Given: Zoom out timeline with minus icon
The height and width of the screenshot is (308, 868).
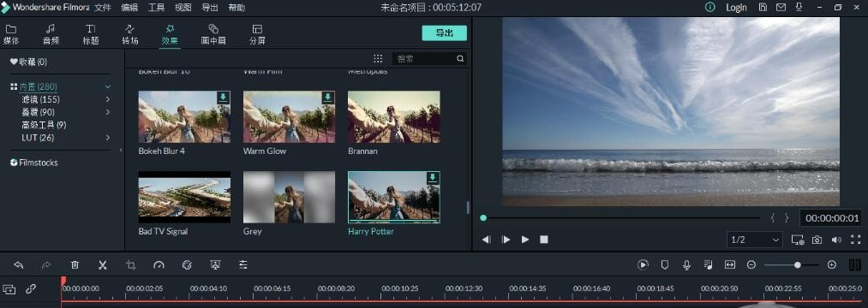Looking at the screenshot, I should tap(751, 265).
